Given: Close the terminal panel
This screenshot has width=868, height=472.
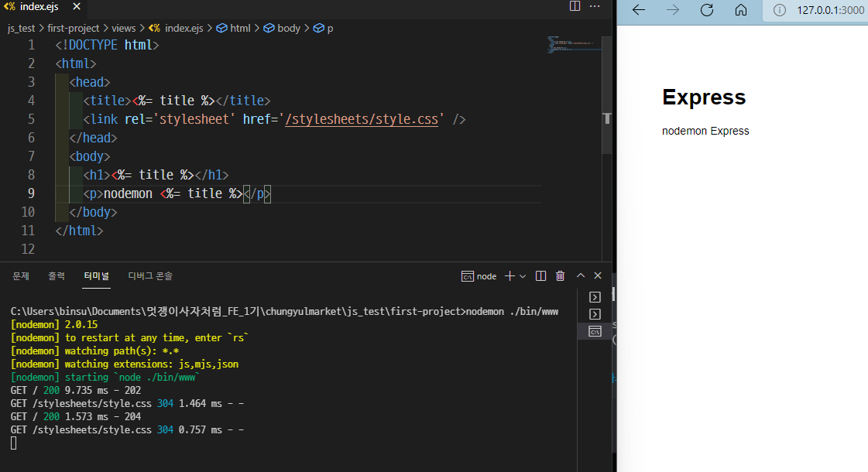Looking at the screenshot, I should click(598, 275).
